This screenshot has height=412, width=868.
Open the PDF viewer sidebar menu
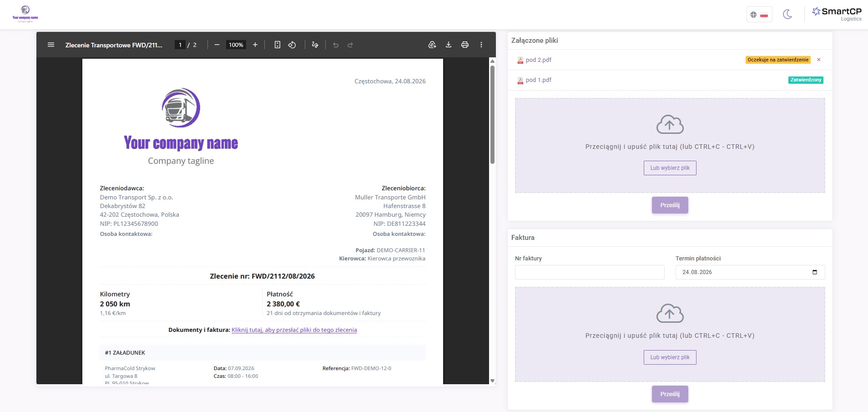coord(51,45)
